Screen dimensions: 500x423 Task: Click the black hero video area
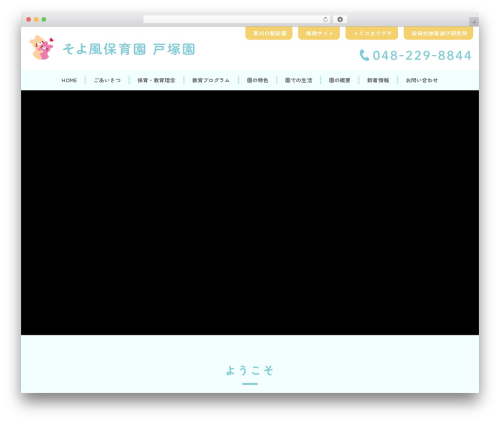[x=250, y=212]
